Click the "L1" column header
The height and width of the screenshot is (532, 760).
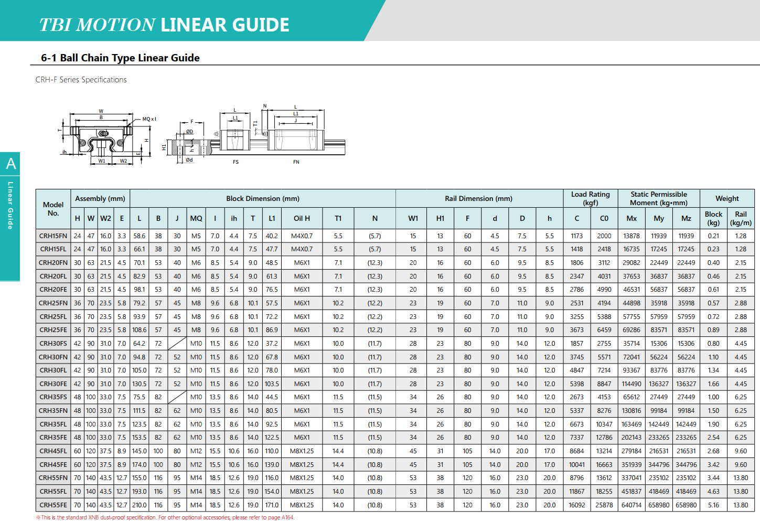tap(272, 218)
